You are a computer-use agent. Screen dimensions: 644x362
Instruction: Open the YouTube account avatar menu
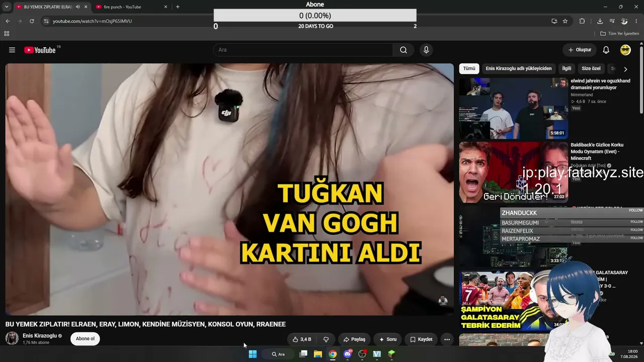click(x=625, y=50)
